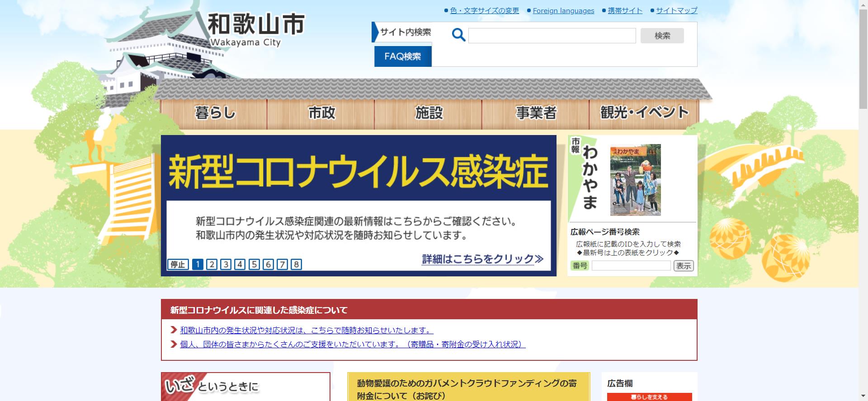Open the 市政 navigation menu
The height and width of the screenshot is (401, 868).
pyautogui.click(x=321, y=112)
